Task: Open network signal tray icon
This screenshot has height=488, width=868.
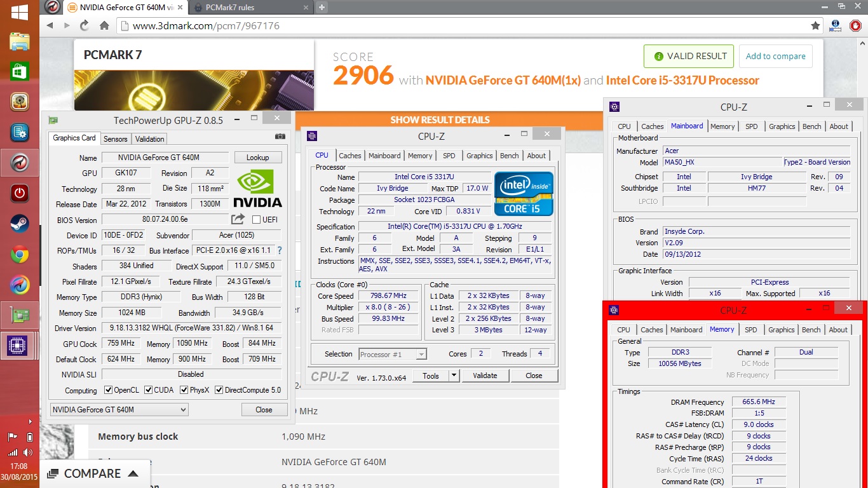Action: point(13,453)
